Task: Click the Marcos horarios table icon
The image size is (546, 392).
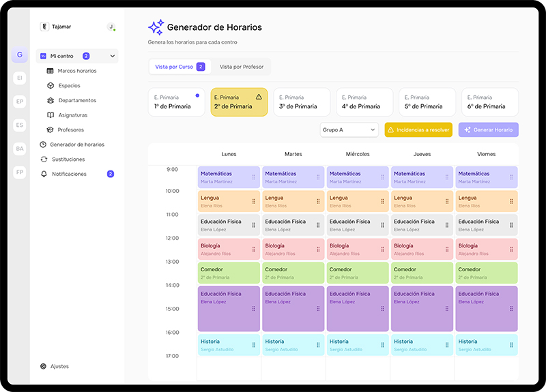Action: click(51, 71)
